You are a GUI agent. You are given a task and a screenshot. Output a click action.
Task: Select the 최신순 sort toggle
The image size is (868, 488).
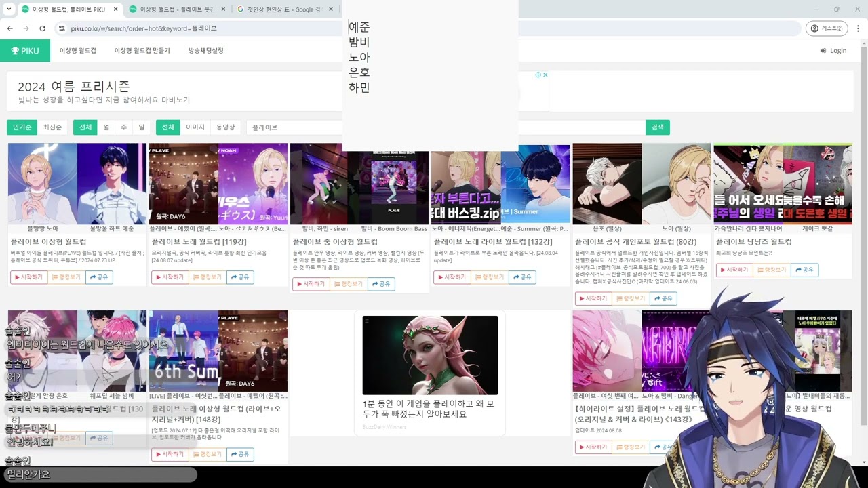click(x=52, y=127)
